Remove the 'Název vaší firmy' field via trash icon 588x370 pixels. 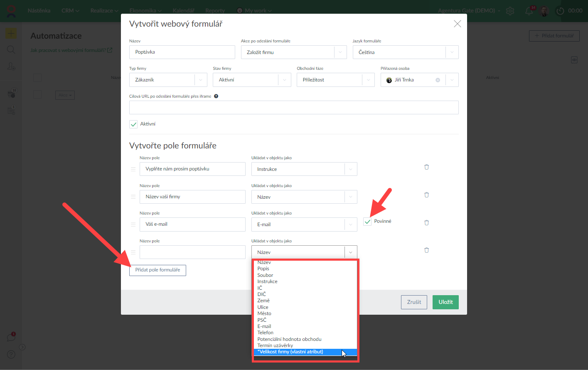coord(426,195)
